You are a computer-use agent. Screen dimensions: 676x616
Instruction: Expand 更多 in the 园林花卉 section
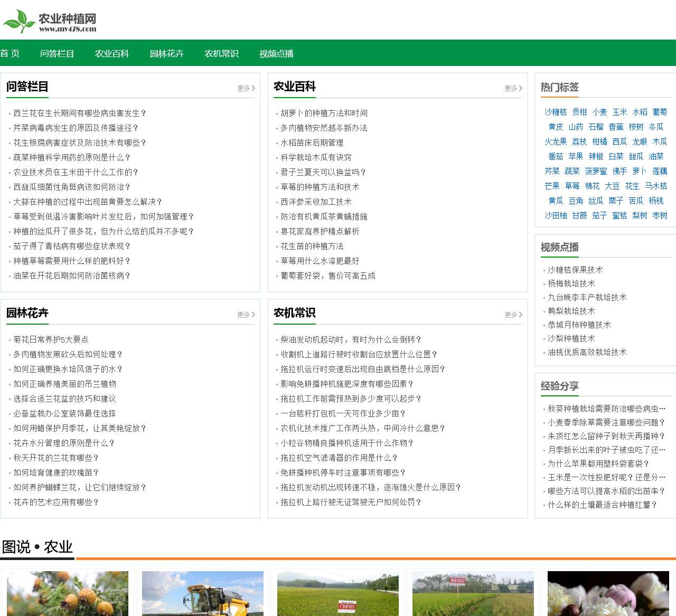coord(246,315)
